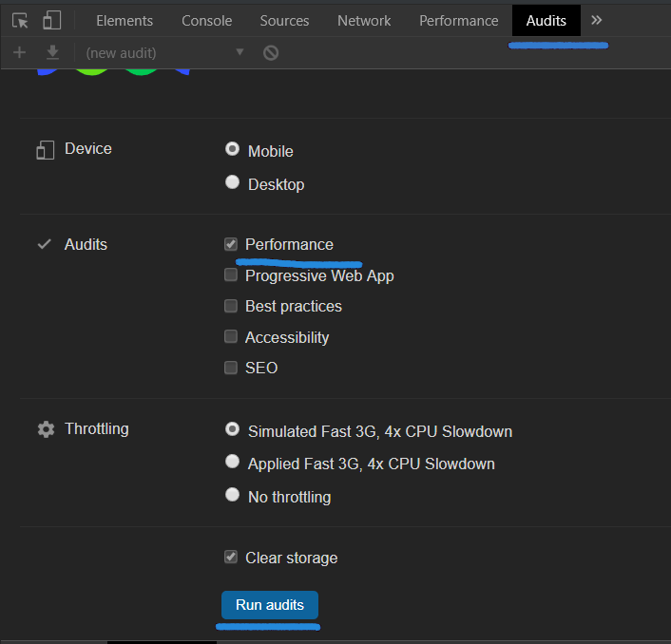Choose Applied Fast 3G throttling
The height and width of the screenshot is (644, 671).
232,462
